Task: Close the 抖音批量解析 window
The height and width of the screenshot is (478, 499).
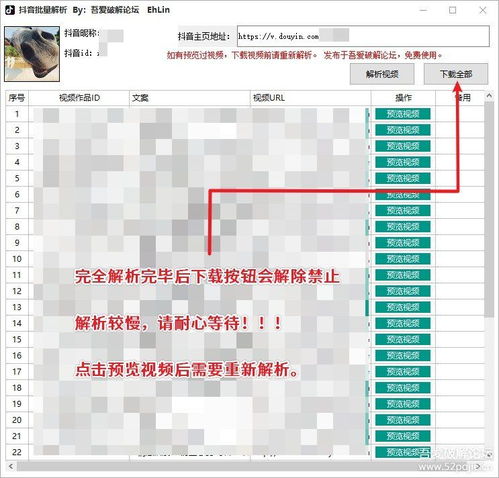Action: [482, 10]
